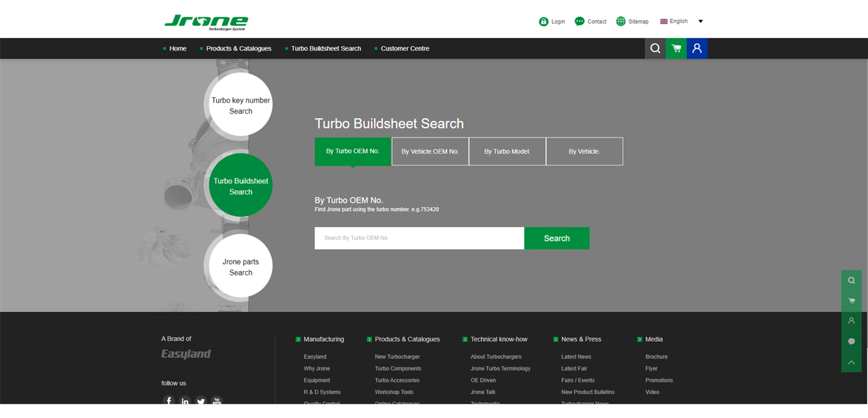
Task: Open LinkedIn social icon in footer
Action: [x=185, y=400]
